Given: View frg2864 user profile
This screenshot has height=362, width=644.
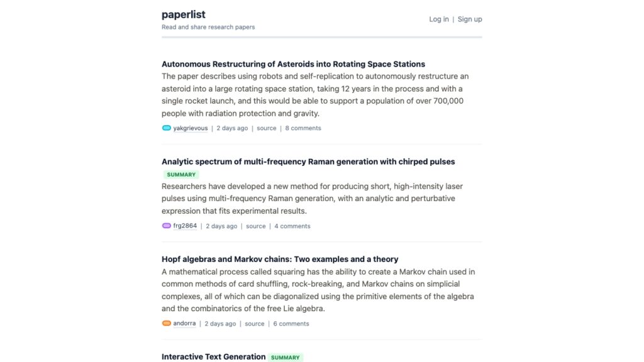Looking at the screenshot, I should (185, 226).
